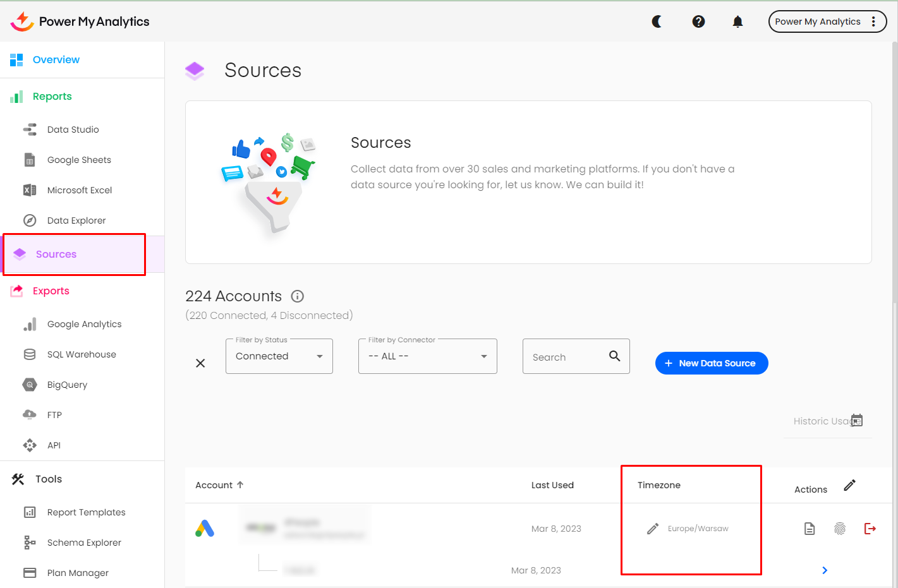View logs via the document icon in Actions
The image size is (898, 588).
click(810, 528)
